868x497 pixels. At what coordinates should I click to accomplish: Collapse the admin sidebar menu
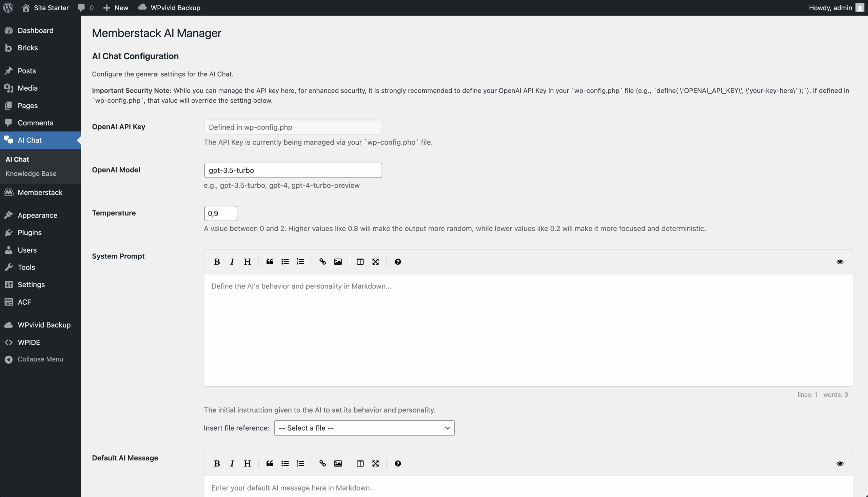[40, 359]
